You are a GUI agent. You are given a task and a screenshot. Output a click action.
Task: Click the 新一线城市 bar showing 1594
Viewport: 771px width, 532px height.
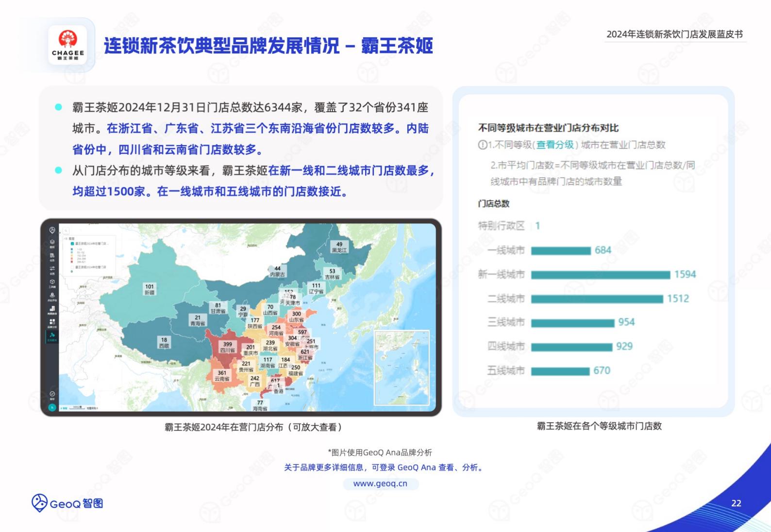tap(600, 275)
